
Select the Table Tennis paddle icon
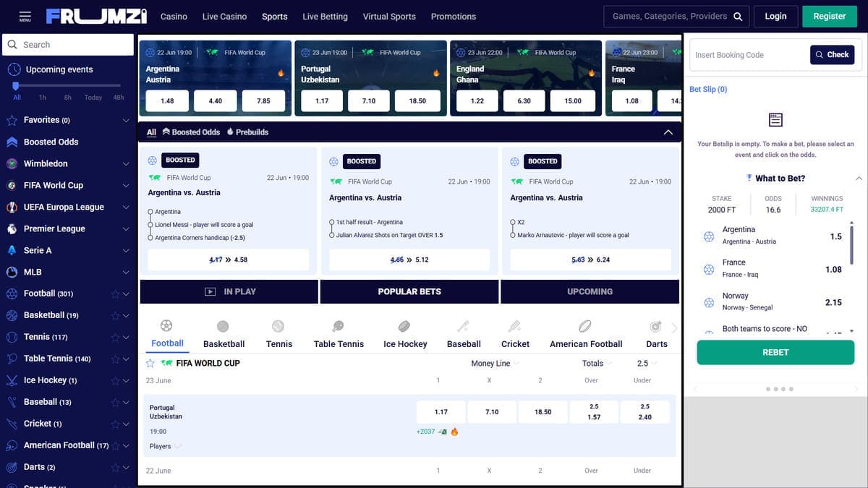click(338, 327)
